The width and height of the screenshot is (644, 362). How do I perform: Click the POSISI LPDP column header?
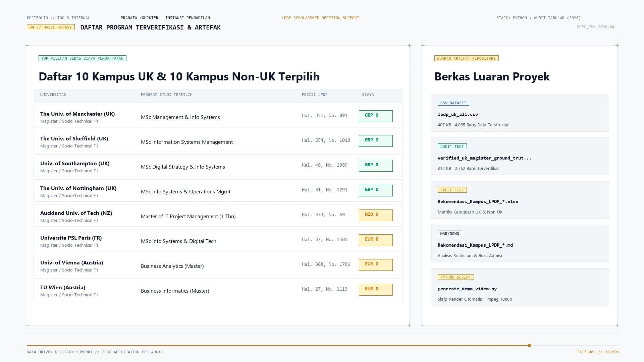point(315,95)
